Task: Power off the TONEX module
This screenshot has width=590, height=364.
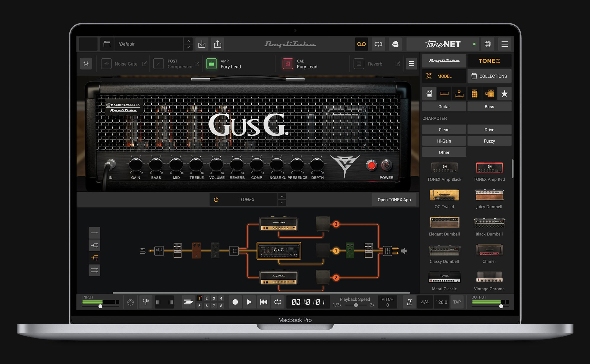Action: [x=216, y=200]
